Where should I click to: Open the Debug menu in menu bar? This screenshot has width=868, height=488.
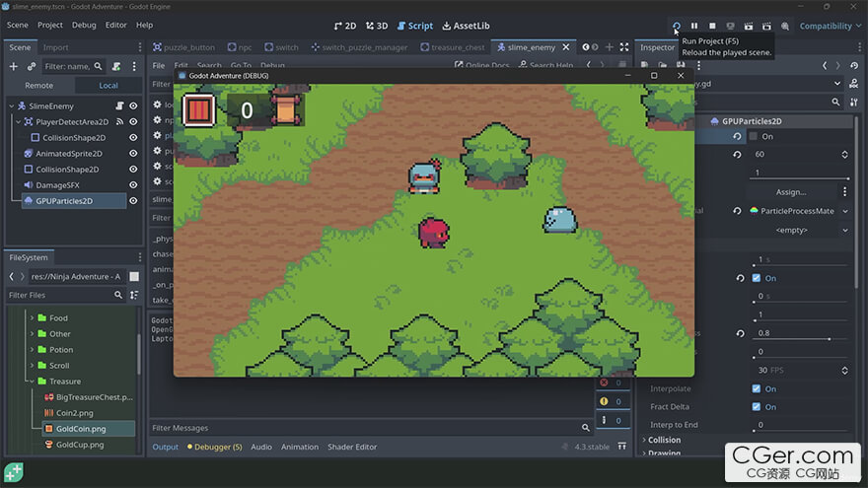pos(84,25)
